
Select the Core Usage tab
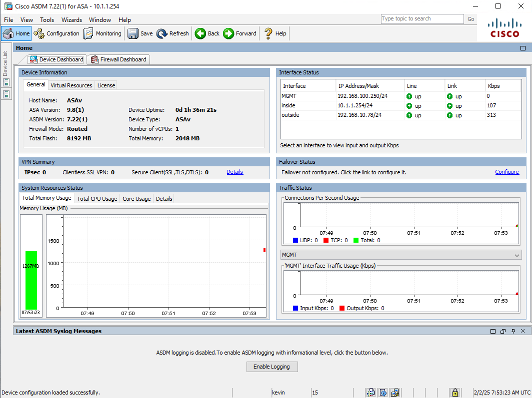(x=136, y=199)
